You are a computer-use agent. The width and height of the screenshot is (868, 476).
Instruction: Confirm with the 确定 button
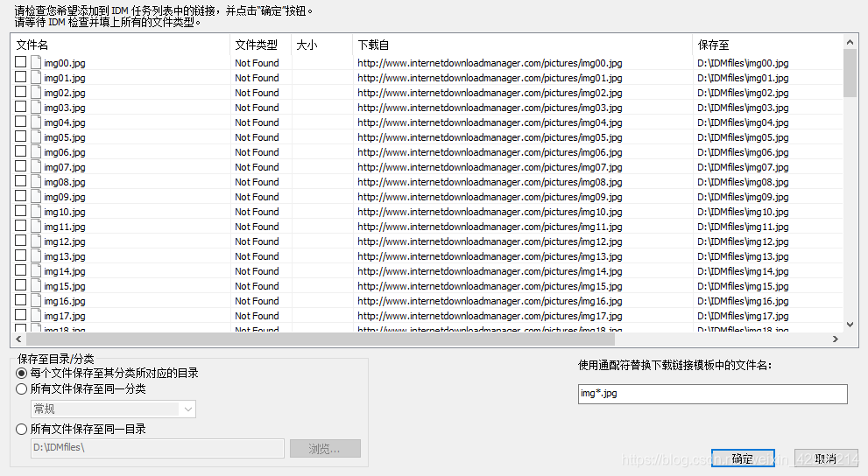743,458
